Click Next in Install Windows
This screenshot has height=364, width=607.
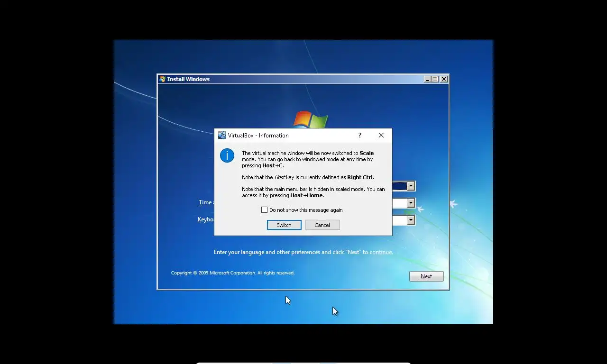tap(426, 276)
